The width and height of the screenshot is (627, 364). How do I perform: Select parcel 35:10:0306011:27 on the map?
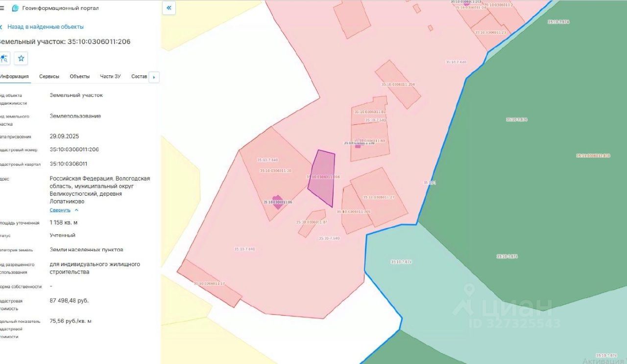click(379, 197)
